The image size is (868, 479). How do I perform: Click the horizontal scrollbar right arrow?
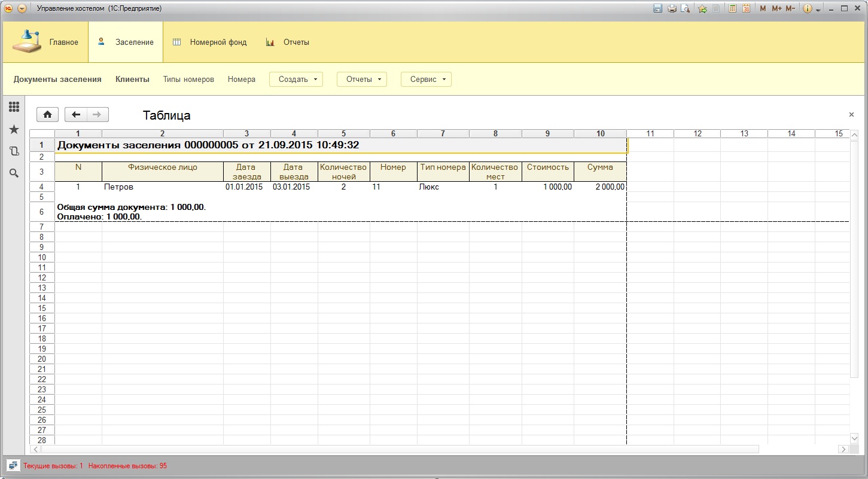tap(843, 449)
